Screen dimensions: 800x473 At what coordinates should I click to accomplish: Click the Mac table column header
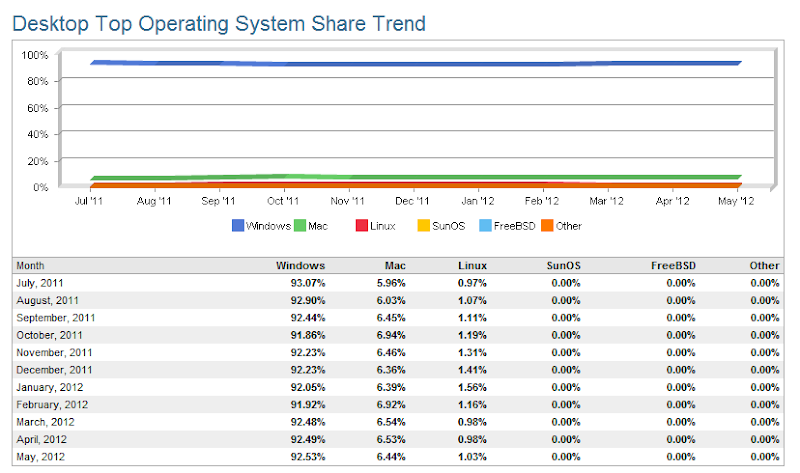394,266
